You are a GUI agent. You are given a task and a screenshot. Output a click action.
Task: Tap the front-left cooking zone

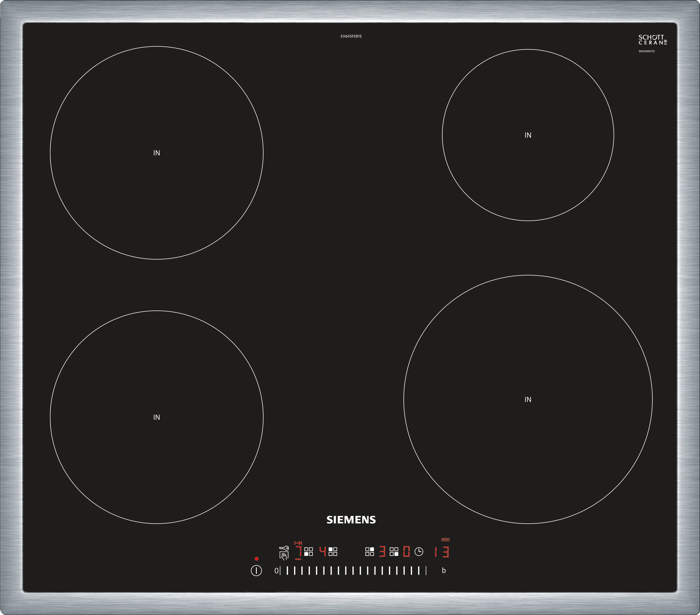pos(157,417)
